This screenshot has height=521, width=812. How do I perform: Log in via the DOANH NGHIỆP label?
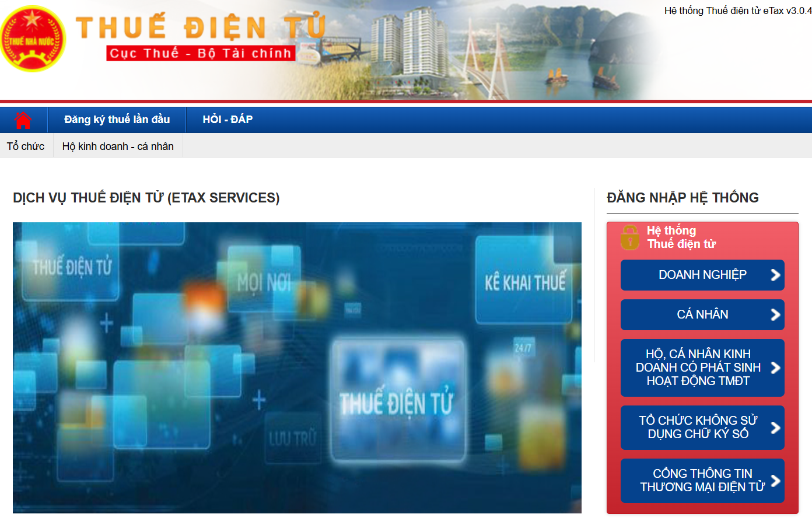click(x=702, y=275)
